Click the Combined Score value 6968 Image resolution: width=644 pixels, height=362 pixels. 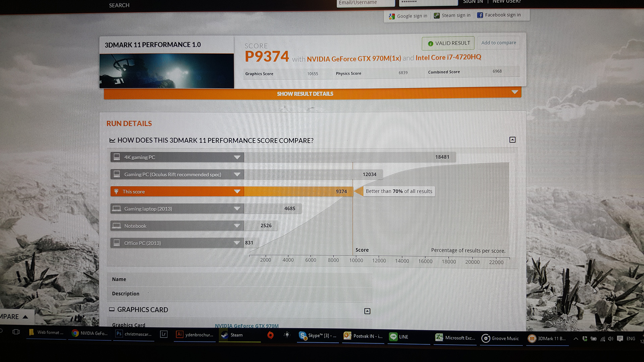(x=497, y=71)
